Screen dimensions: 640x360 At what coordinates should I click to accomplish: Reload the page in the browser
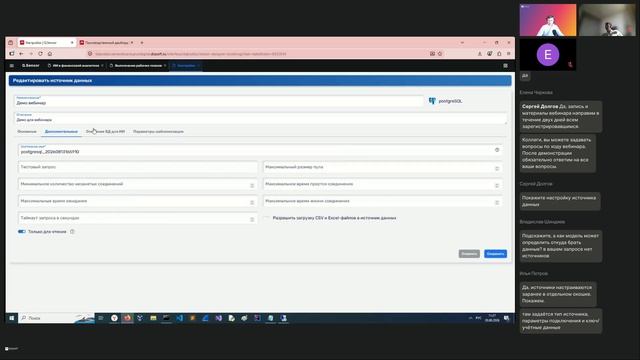(x=40, y=53)
